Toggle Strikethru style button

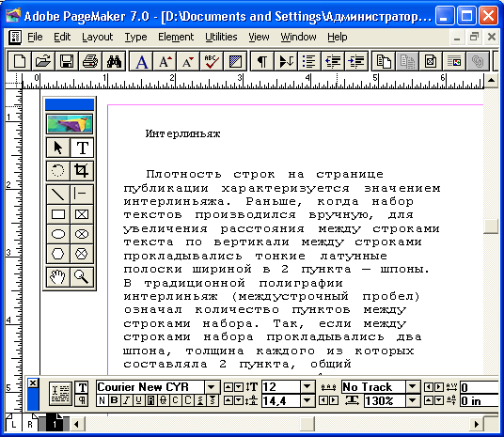(x=163, y=400)
